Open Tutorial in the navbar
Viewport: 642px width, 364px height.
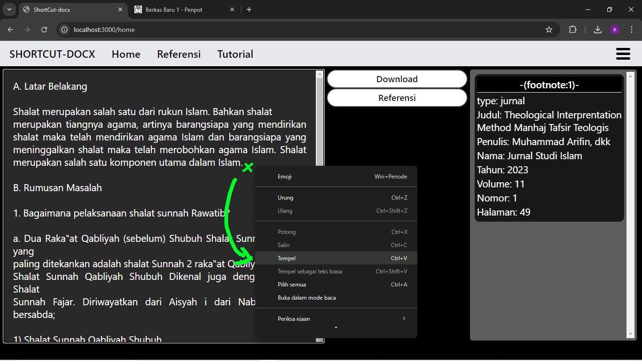235,54
